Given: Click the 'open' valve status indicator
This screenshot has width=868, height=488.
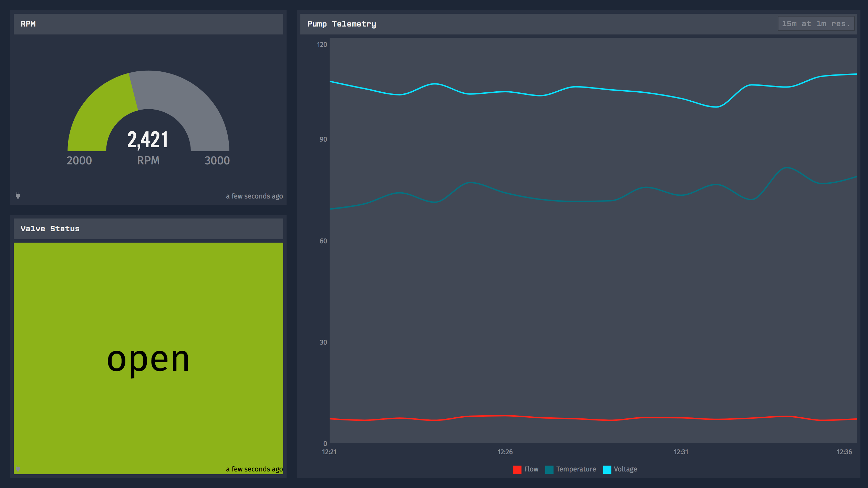Looking at the screenshot, I should coord(148,358).
